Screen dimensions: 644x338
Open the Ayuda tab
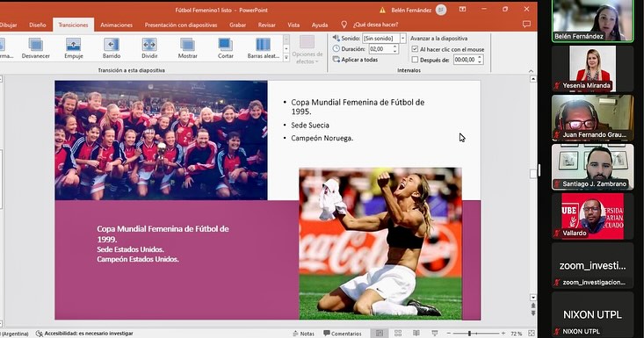(320, 25)
